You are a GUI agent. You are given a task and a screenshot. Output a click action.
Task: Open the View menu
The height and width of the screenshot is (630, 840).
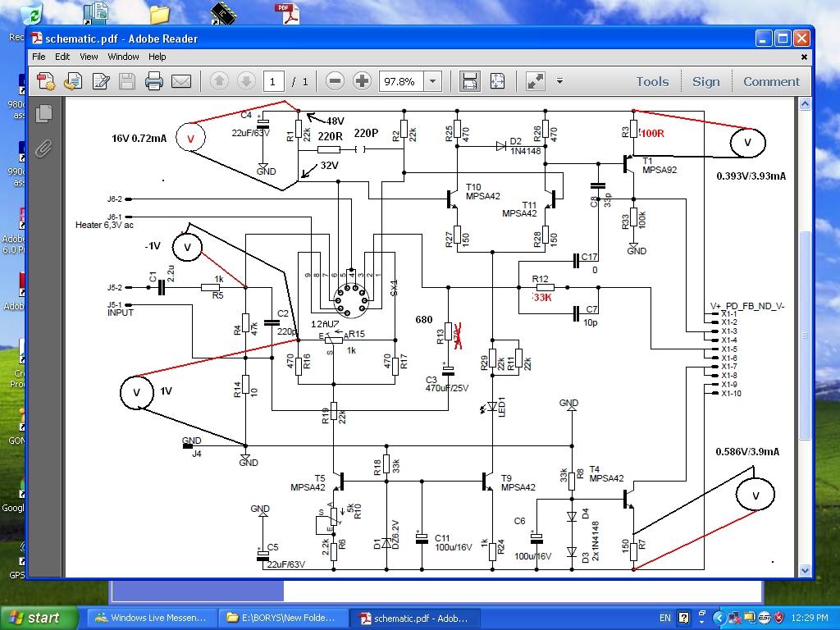pos(89,57)
